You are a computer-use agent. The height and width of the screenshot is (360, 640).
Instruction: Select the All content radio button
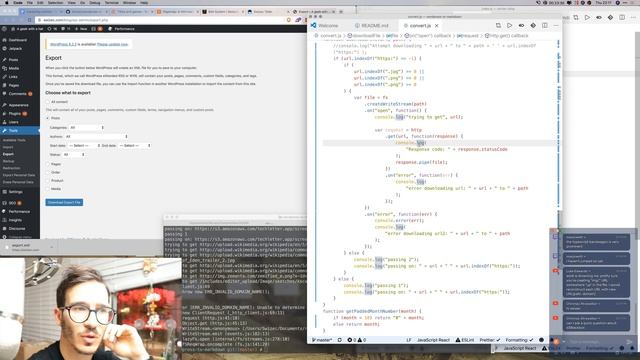[47, 102]
